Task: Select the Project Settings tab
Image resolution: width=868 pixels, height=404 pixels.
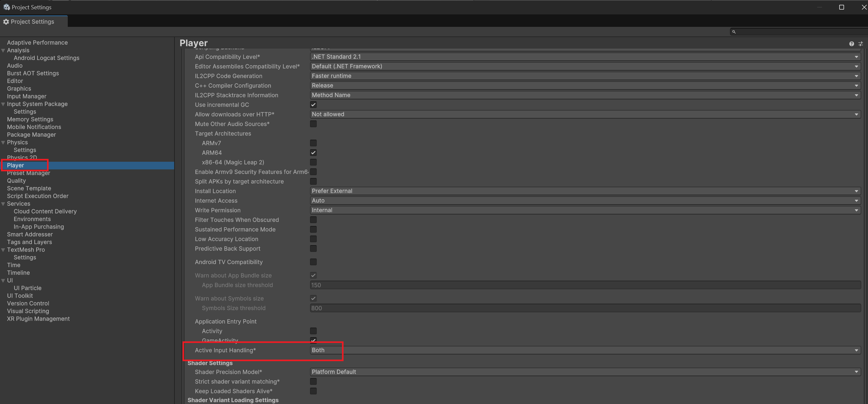Action: click(x=32, y=21)
